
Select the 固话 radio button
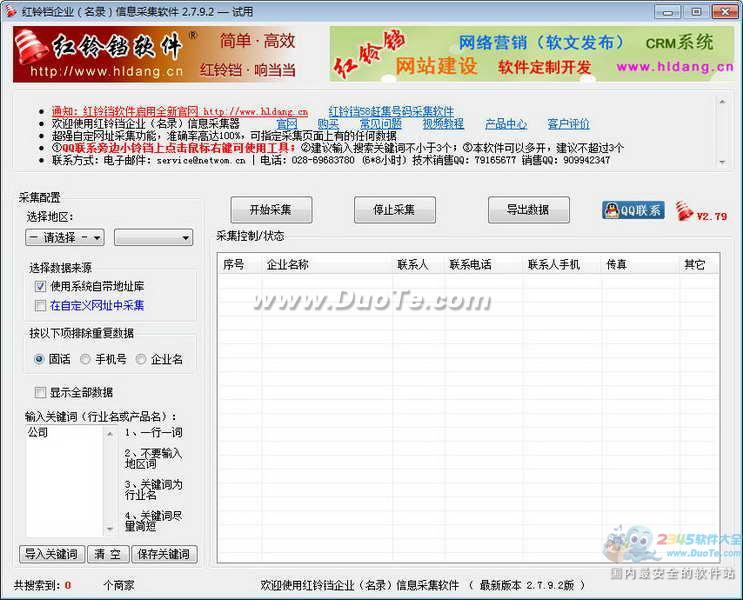click(39, 359)
